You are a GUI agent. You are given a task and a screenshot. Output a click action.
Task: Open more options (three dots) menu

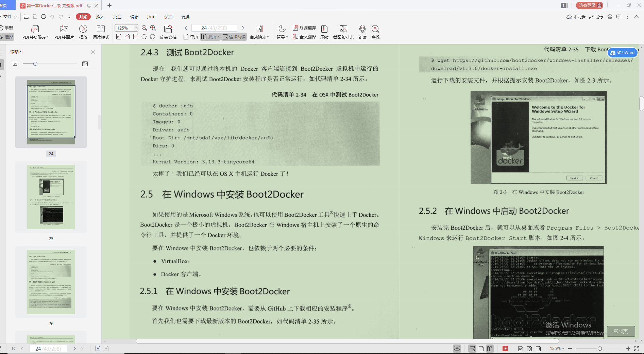tap(628, 17)
